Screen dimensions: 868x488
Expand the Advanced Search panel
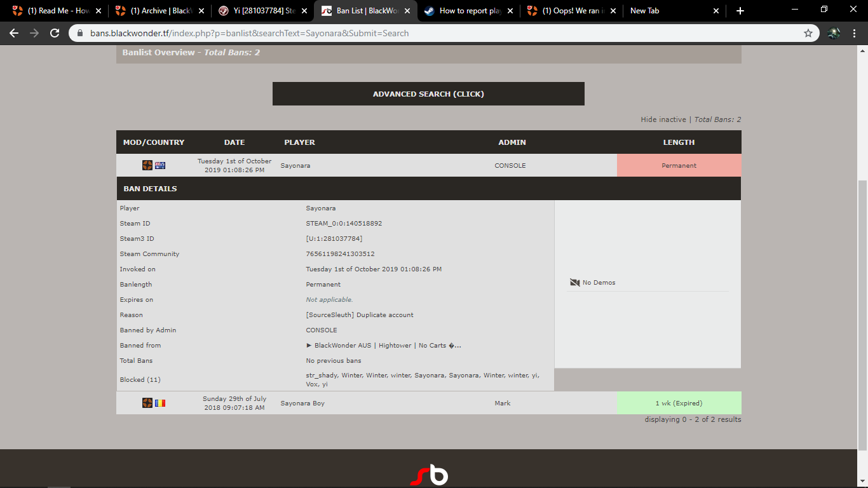click(x=428, y=94)
